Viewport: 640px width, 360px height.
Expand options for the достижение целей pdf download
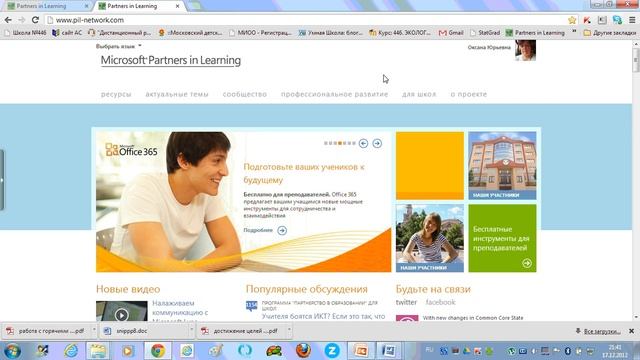click(289, 330)
